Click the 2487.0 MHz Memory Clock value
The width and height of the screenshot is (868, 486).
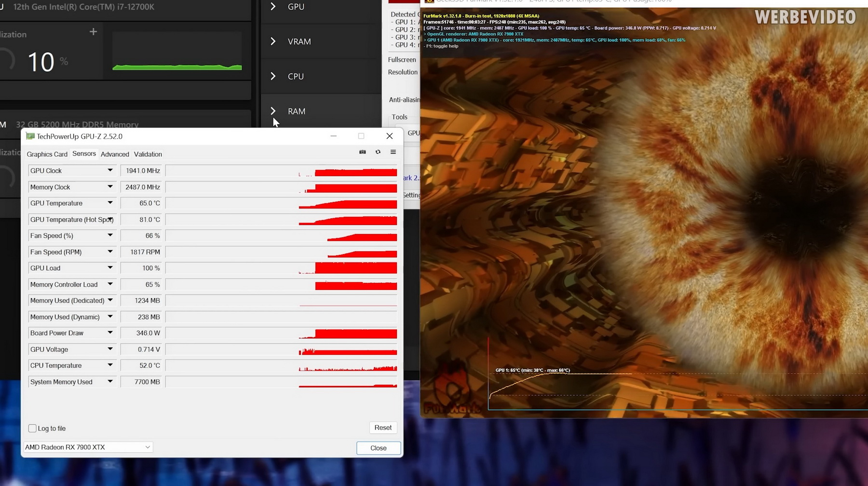(141, 187)
